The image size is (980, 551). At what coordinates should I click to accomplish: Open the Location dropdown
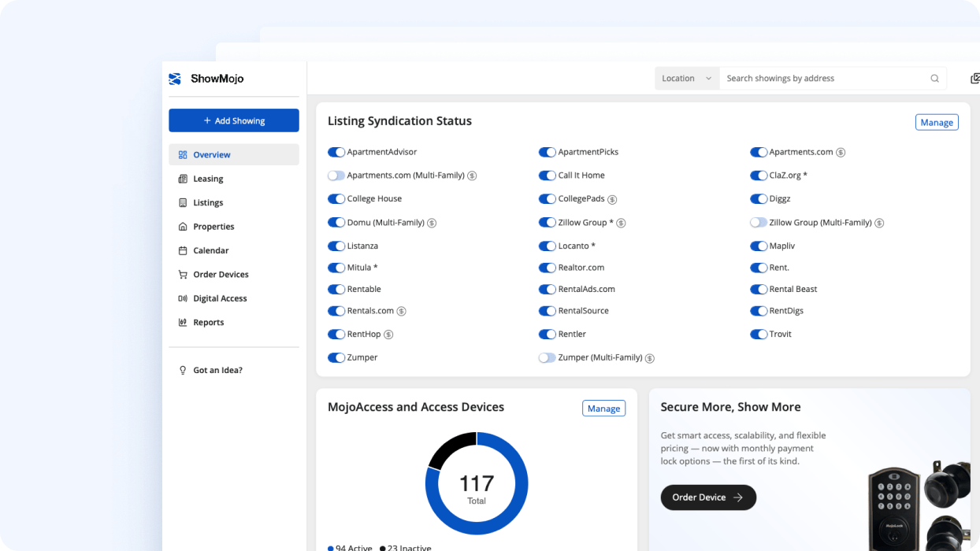(x=686, y=79)
